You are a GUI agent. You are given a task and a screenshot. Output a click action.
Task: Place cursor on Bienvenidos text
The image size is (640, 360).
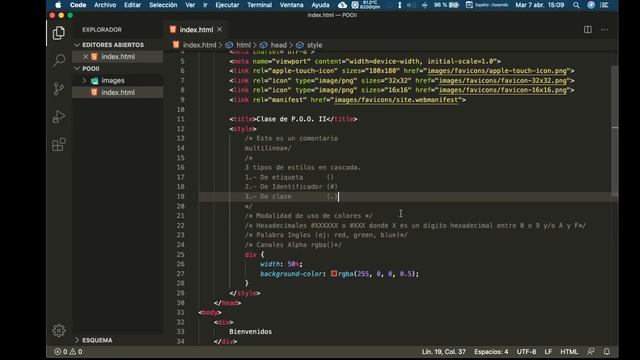250,331
